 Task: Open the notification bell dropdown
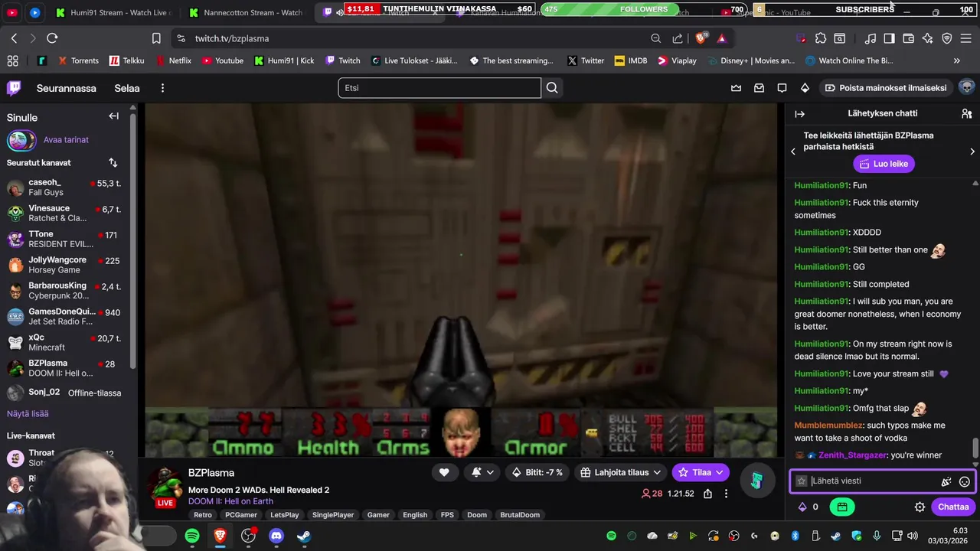pos(482,473)
